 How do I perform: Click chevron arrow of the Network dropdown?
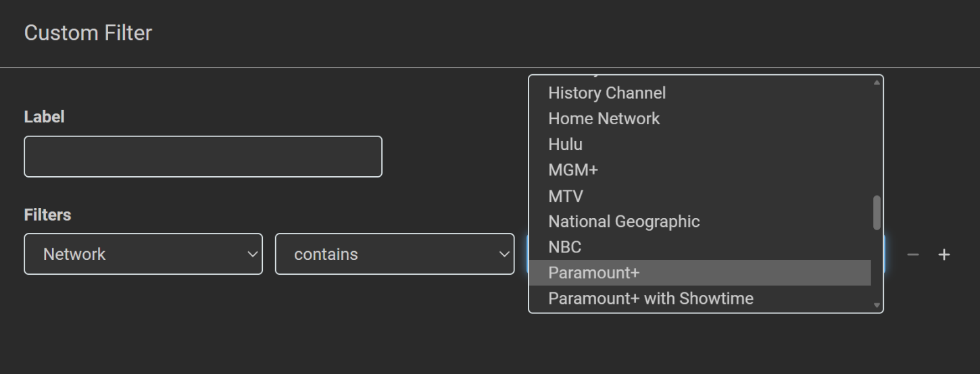point(252,255)
